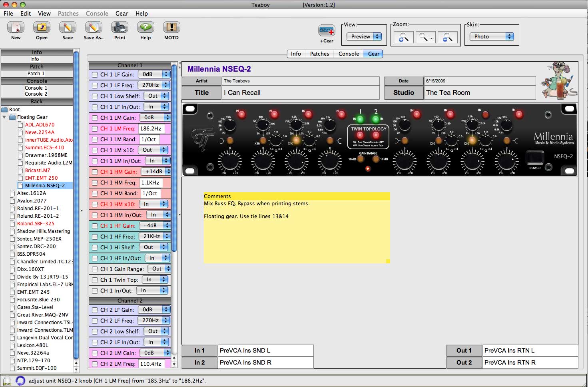Click the lock icon in status bar

[x=7, y=381]
